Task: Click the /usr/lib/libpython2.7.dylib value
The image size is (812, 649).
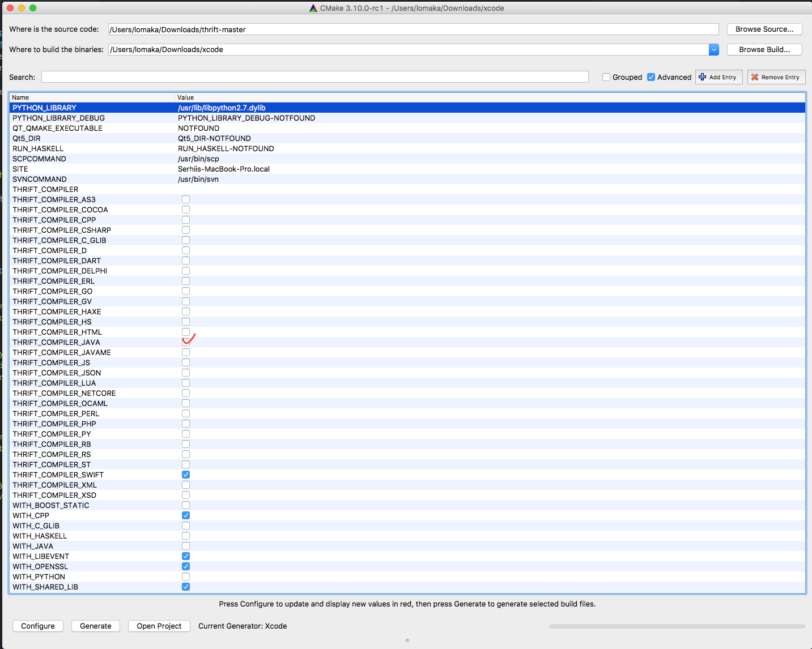Action: (x=222, y=108)
